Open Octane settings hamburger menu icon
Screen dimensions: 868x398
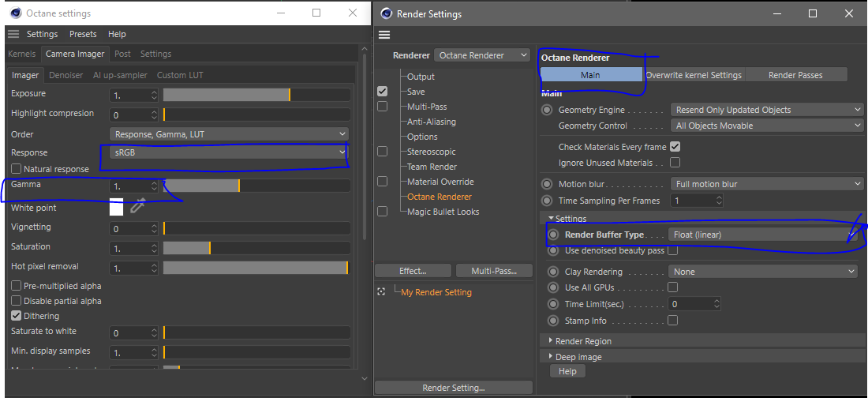[x=13, y=34]
